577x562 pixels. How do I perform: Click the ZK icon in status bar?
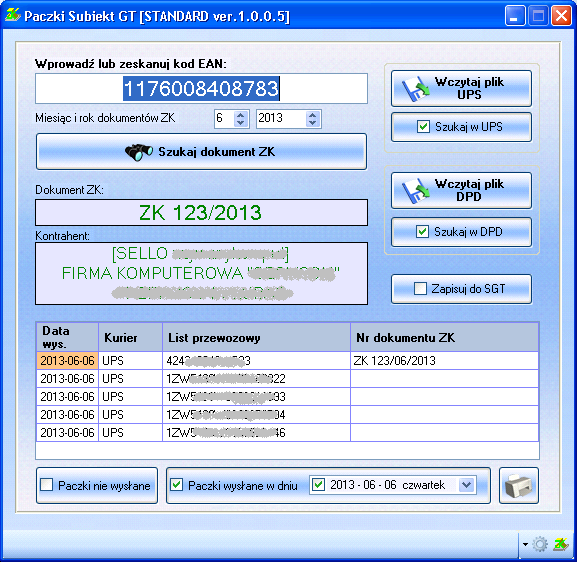tap(561, 544)
